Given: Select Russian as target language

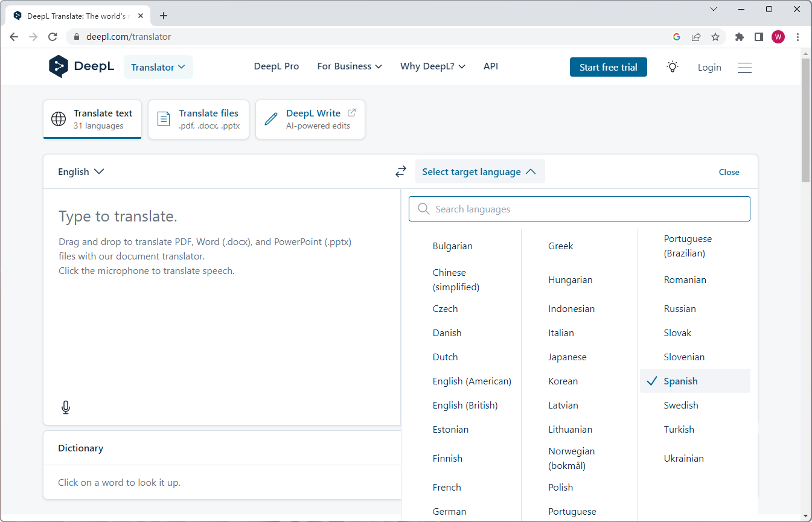Looking at the screenshot, I should pos(680,309).
